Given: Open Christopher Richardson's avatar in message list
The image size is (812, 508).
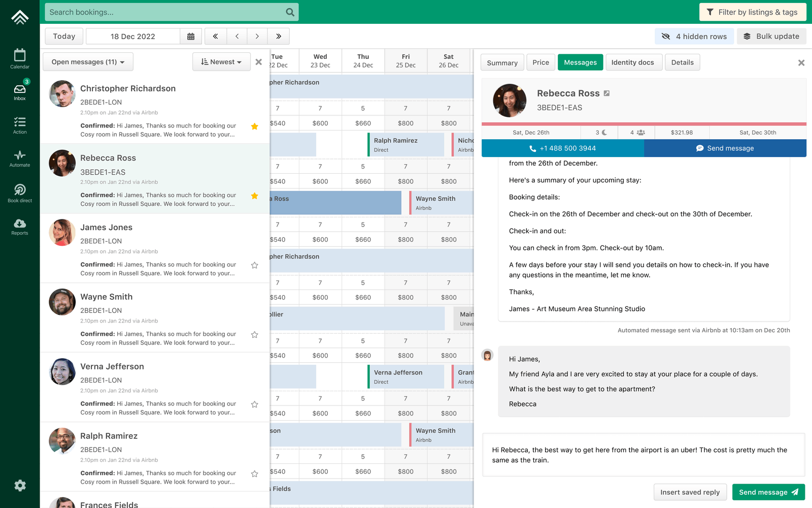Looking at the screenshot, I should [62, 93].
